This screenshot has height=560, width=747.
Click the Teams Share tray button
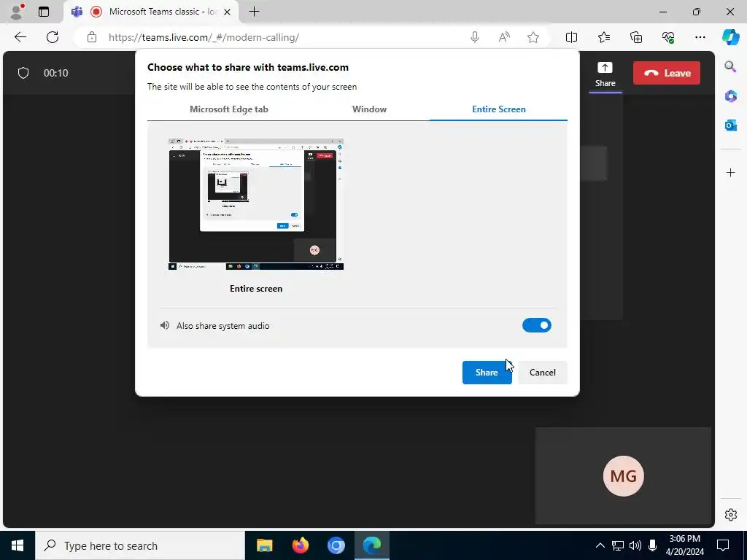pyautogui.click(x=605, y=74)
